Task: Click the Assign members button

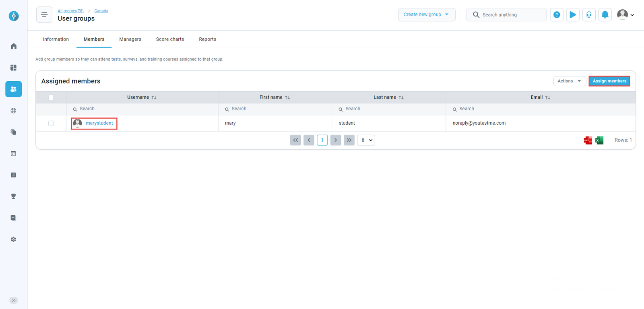Action: click(609, 81)
